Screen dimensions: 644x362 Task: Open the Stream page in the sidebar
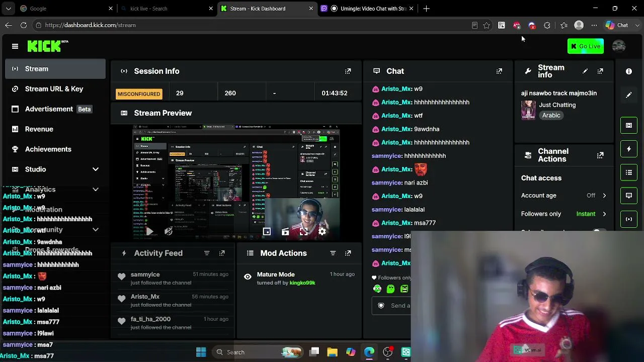tap(55, 69)
